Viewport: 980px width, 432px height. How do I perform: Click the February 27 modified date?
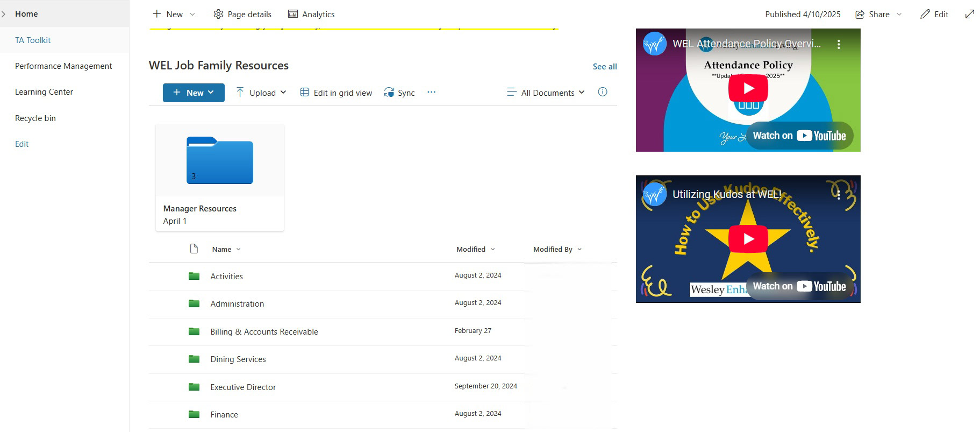click(473, 331)
